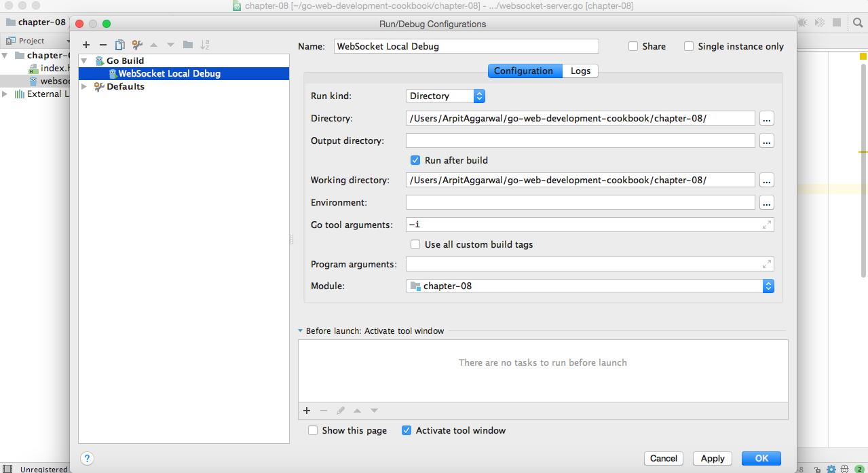The height and width of the screenshot is (473, 868).
Task: Click the Directory path field
Action: point(580,119)
